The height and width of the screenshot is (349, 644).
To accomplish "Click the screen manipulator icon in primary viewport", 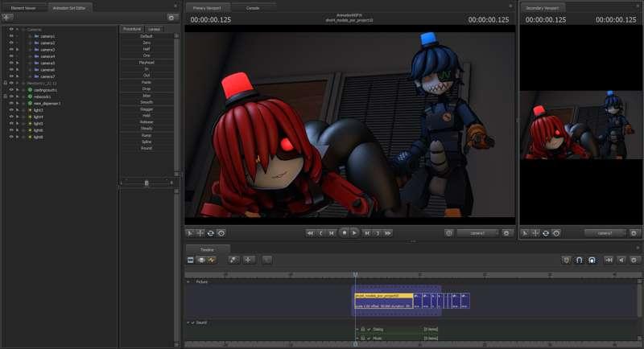I will pyautogui.click(x=221, y=233).
